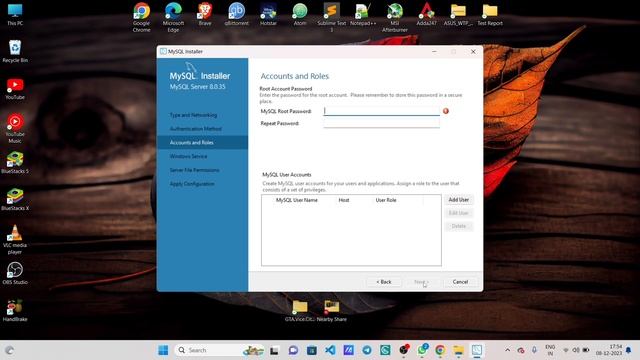Open Adda247 desktop shortcut

tap(427, 14)
